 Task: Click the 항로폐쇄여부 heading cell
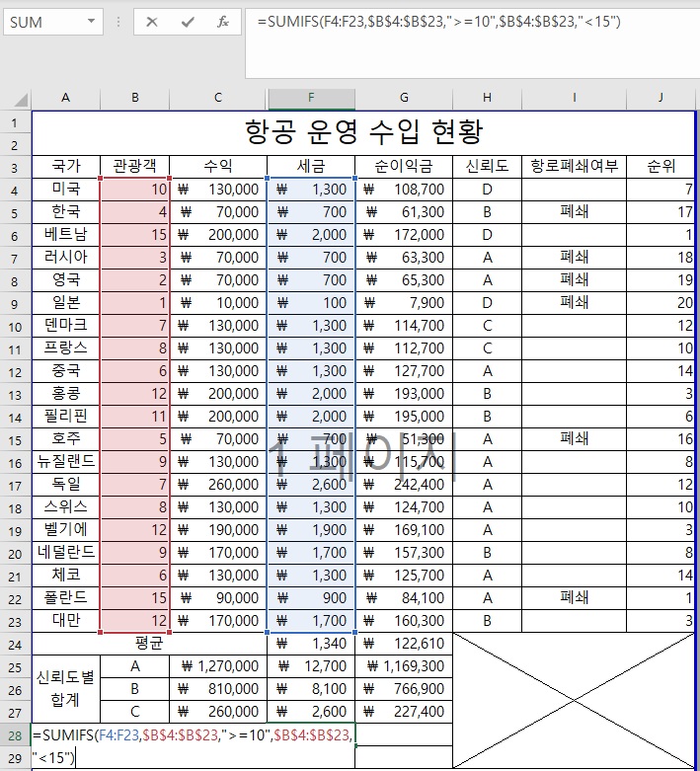pos(574,167)
